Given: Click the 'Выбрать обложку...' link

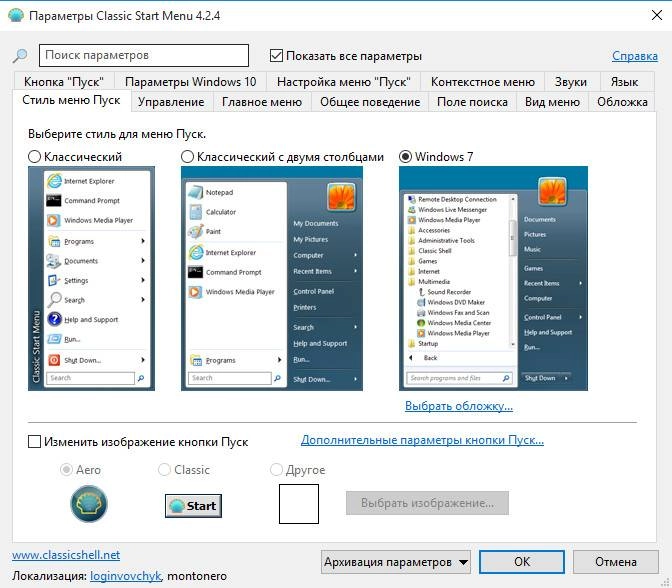Looking at the screenshot, I should (x=459, y=405).
